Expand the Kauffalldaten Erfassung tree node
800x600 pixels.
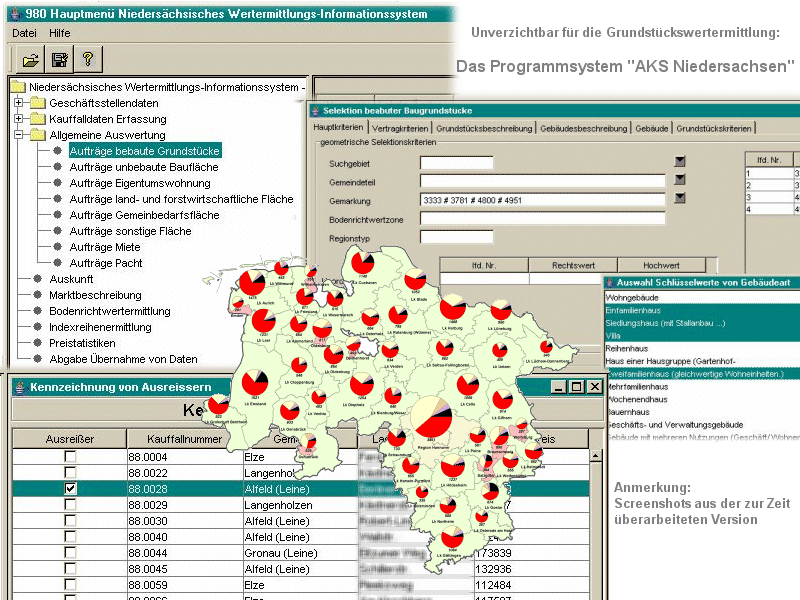pyautogui.click(x=19, y=119)
